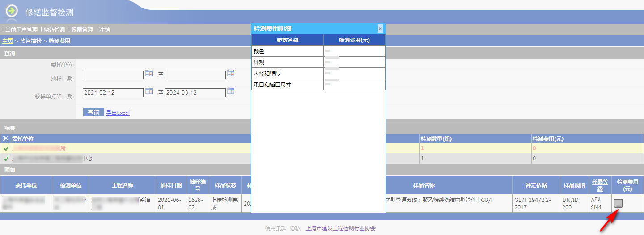
Task: Open calendar picker for sampling end date
Action: [x=231, y=73]
